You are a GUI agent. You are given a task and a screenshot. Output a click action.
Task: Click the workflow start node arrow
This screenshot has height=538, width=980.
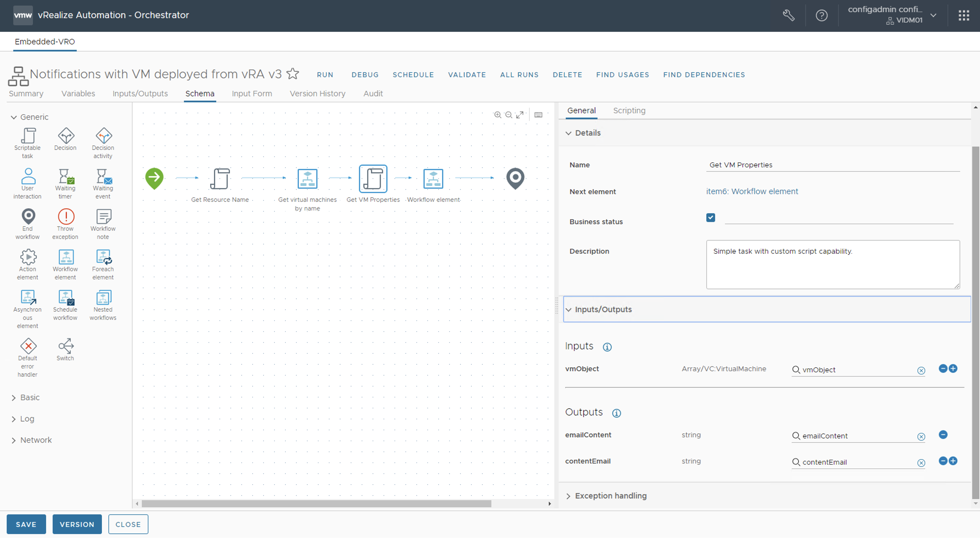(x=154, y=178)
